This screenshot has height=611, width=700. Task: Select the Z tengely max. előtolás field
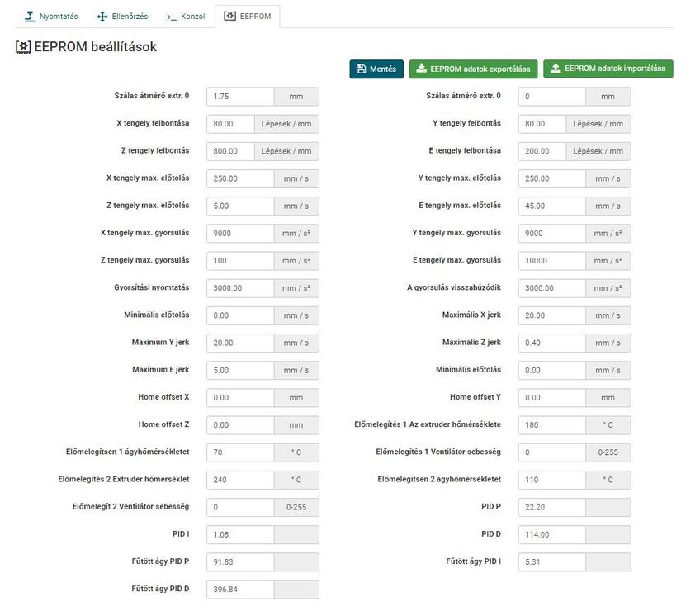pos(239,206)
